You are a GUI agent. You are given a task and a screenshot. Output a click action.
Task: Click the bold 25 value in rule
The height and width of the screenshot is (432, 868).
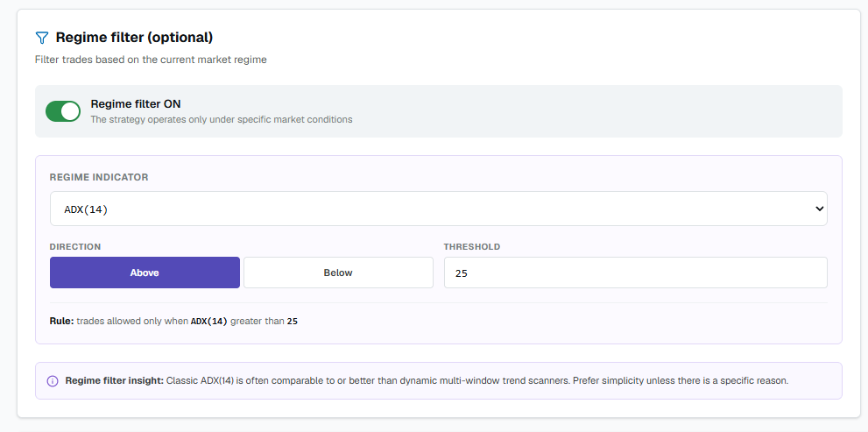tap(293, 321)
